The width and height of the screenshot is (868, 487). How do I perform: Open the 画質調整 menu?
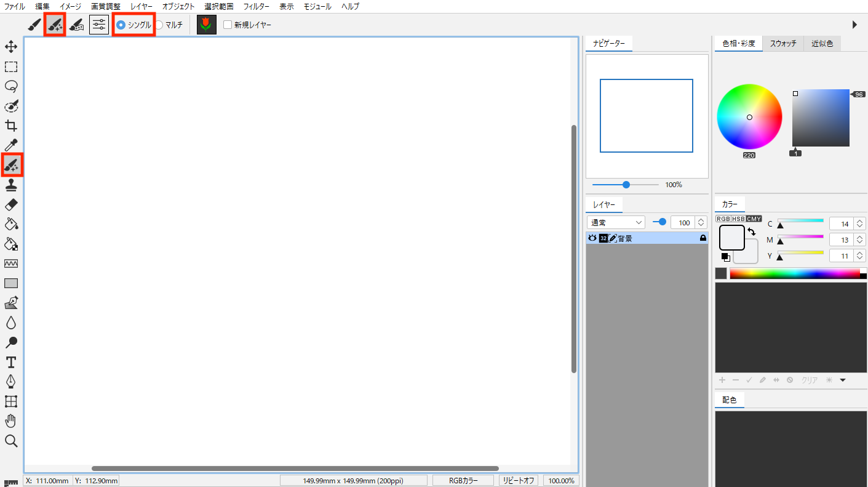(106, 6)
